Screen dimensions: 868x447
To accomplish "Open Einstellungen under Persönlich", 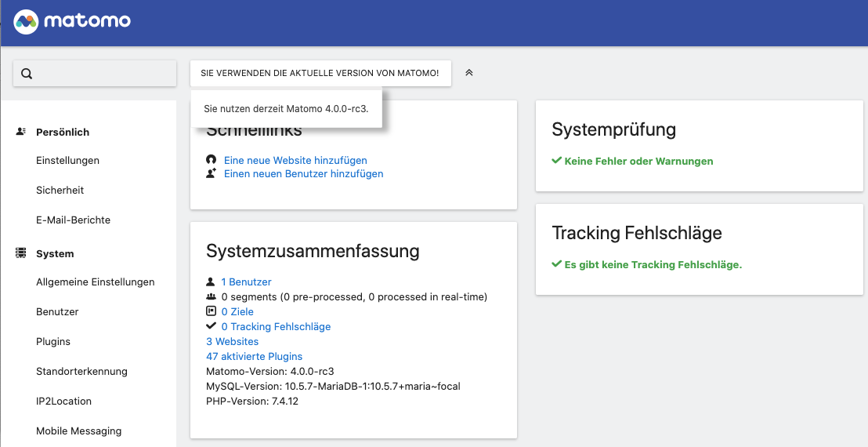I will [67, 160].
